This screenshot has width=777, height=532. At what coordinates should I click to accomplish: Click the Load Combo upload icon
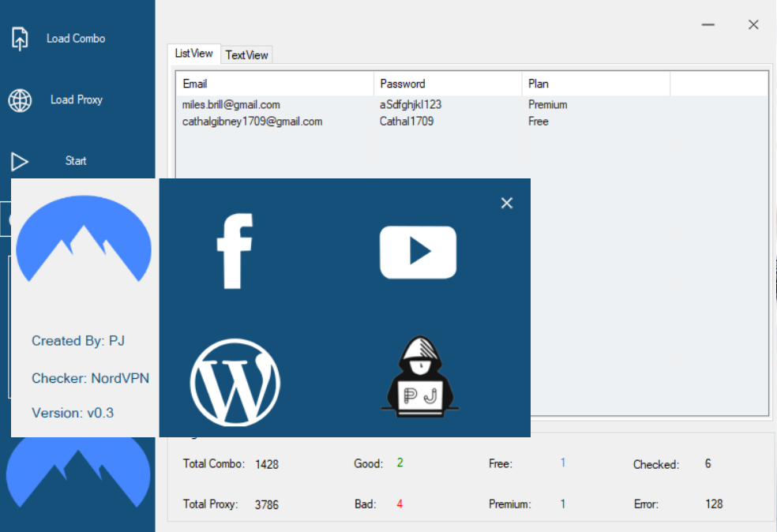[x=20, y=39]
